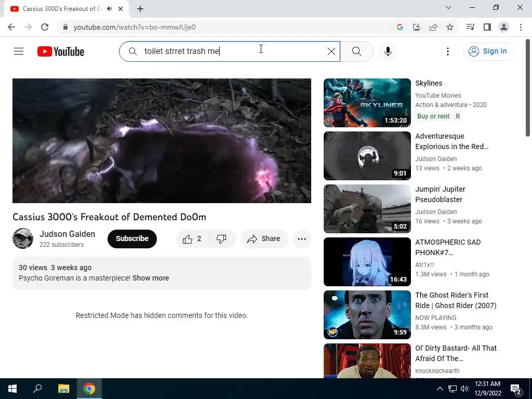Show hidden system tray icons

coord(440,389)
